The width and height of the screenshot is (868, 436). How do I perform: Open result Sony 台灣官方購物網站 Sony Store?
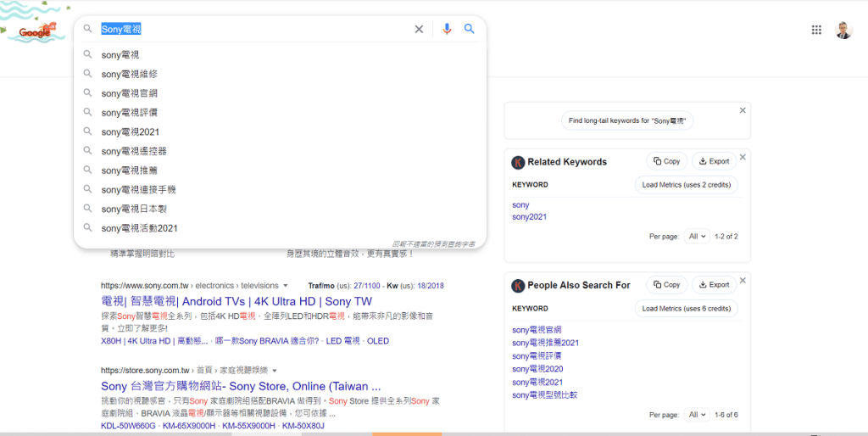point(241,386)
